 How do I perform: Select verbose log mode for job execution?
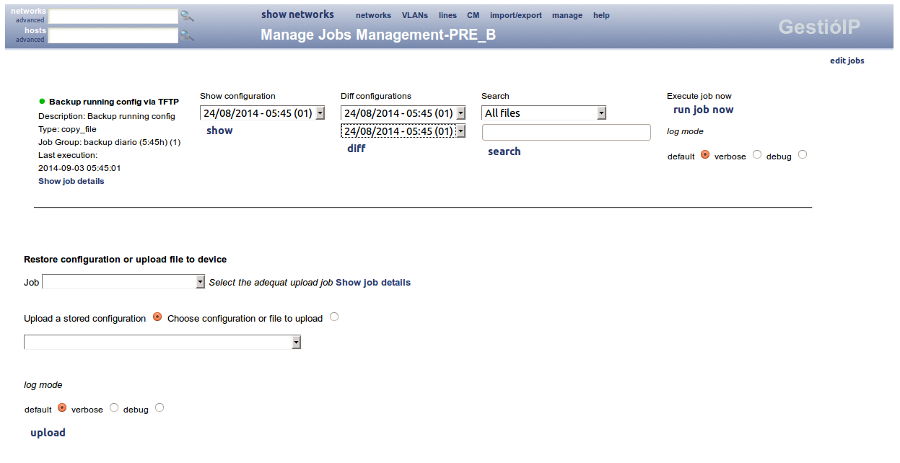[757, 155]
